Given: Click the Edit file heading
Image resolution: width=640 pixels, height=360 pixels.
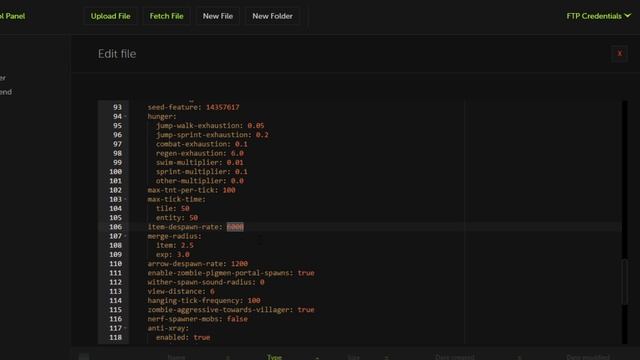Looking at the screenshot, I should point(117,54).
